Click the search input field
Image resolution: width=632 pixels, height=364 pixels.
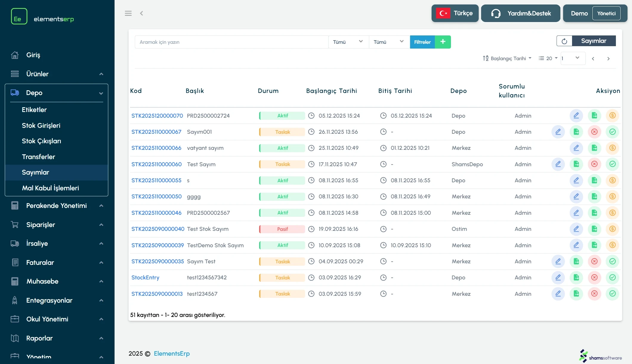pos(231,42)
